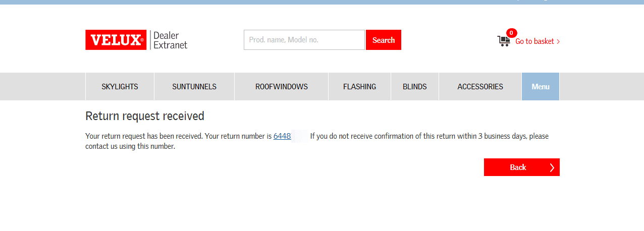The height and width of the screenshot is (231, 644).
Task: Click the VELUX logo
Action: [x=116, y=40]
